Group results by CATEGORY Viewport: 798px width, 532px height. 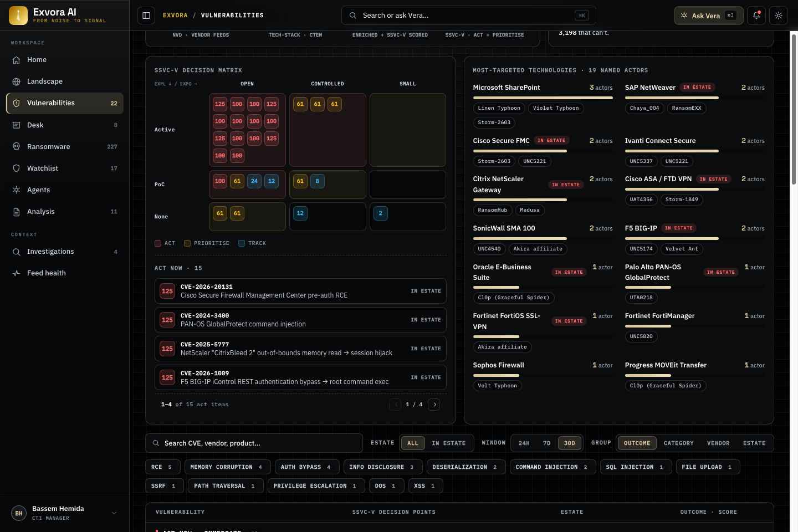679,443
